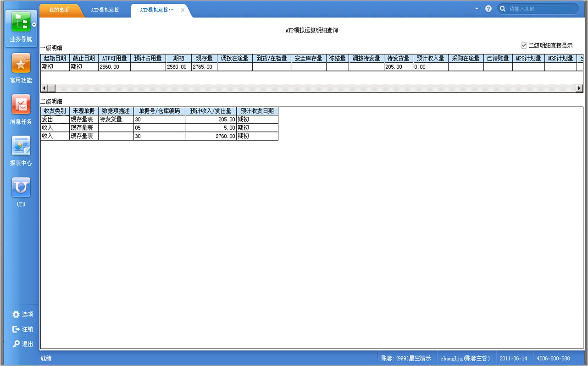Launch the UTU icon in sidebar
Screen dimensions: 588x366
21,187
